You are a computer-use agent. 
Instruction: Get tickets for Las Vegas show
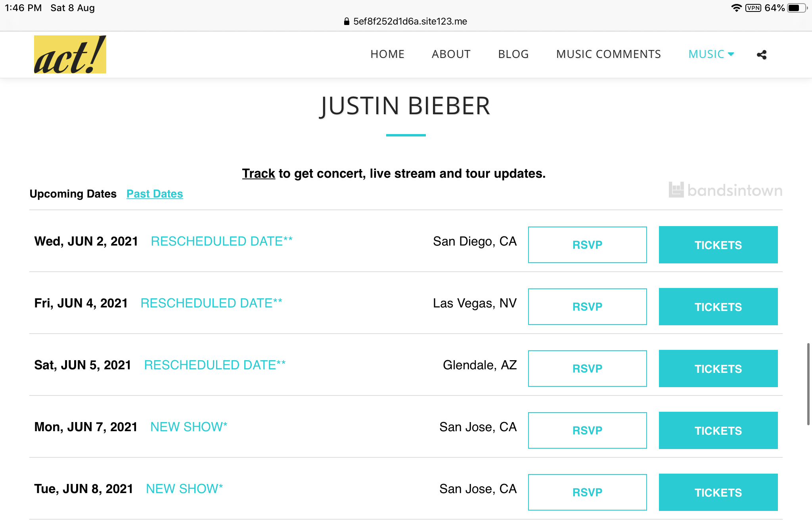[718, 307]
